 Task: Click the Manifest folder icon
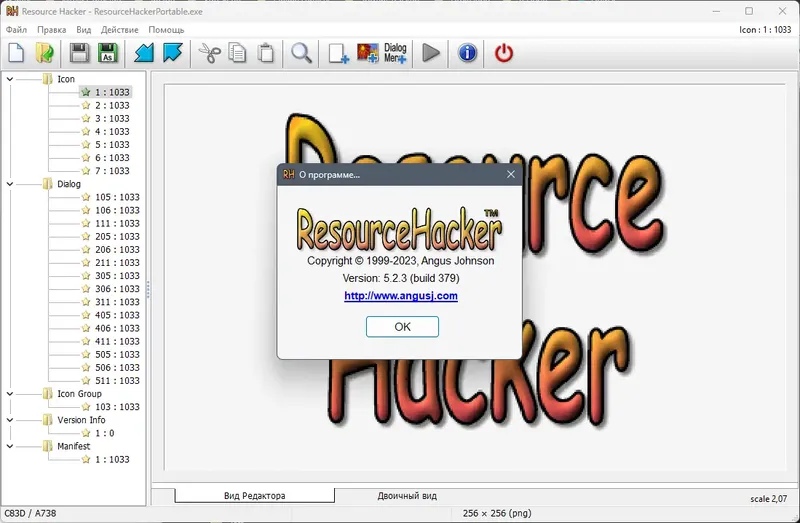47,446
